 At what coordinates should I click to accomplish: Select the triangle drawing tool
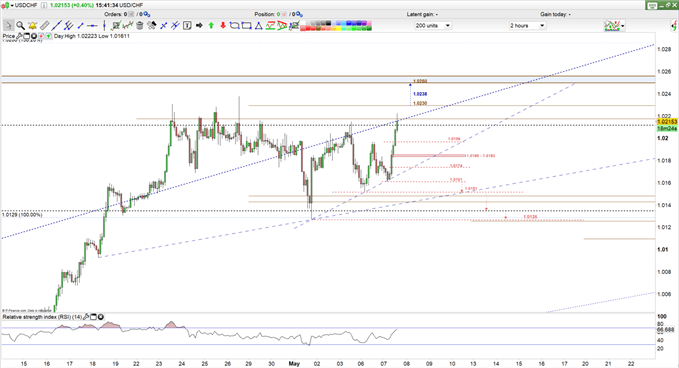(x=259, y=26)
